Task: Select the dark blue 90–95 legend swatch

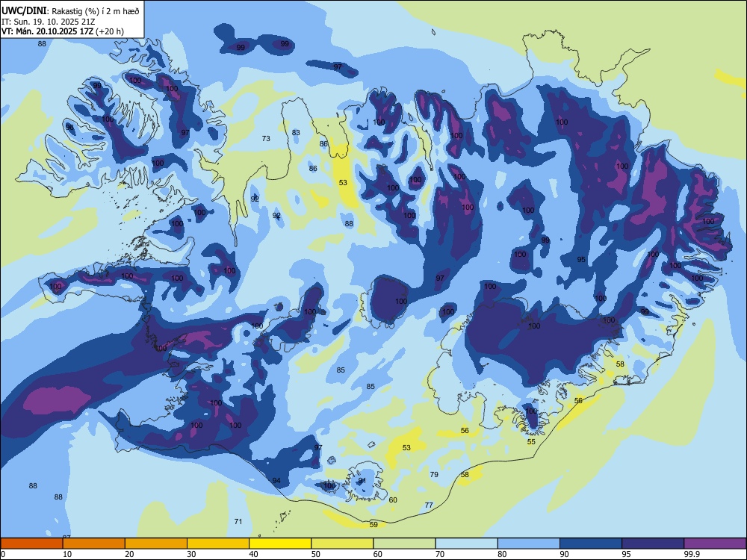Action: click(x=591, y=543)
